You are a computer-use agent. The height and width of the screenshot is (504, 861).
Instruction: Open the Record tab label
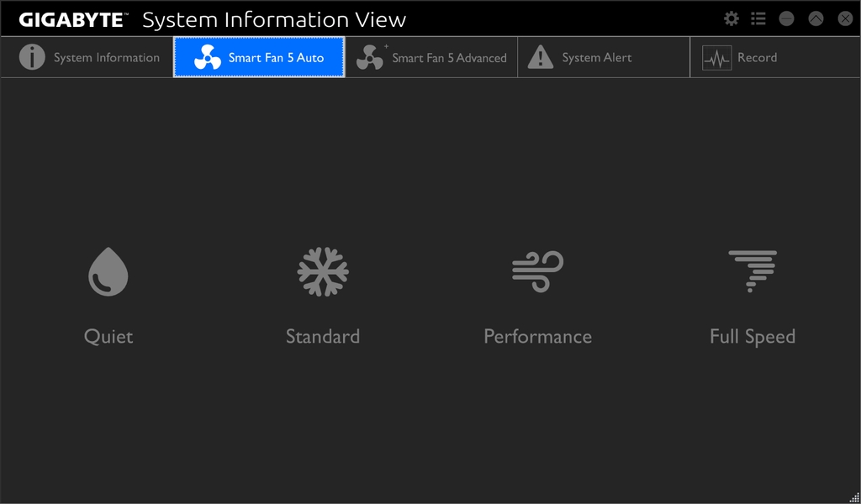coord(757,58)
